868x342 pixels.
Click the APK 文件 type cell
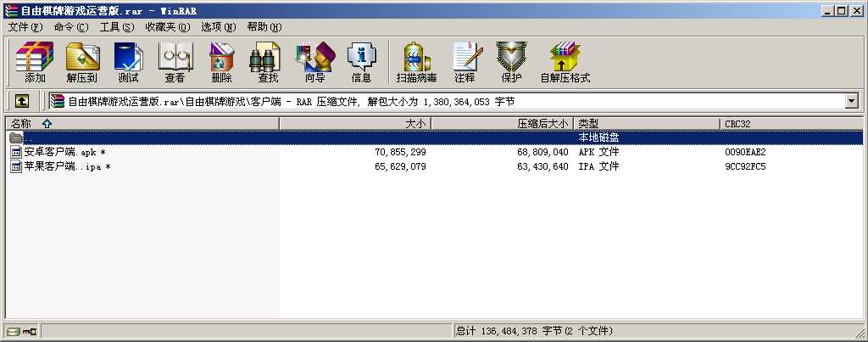pos(598,152)
